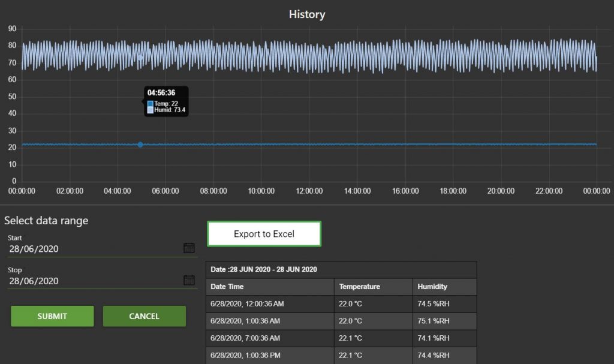Cancel the data range selection
The width and height of the screenshot is (614, 364).
144,316
